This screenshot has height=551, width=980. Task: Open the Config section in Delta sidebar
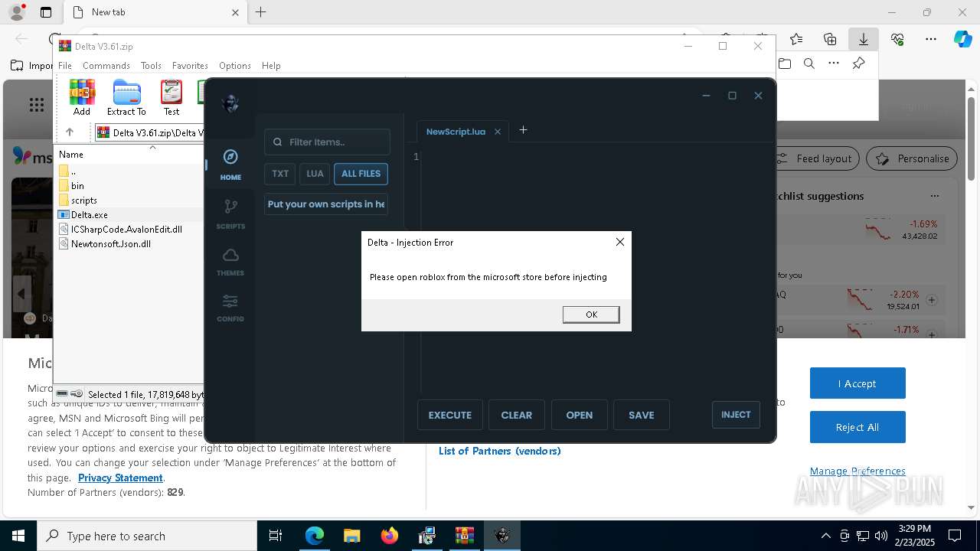point(230,308)
